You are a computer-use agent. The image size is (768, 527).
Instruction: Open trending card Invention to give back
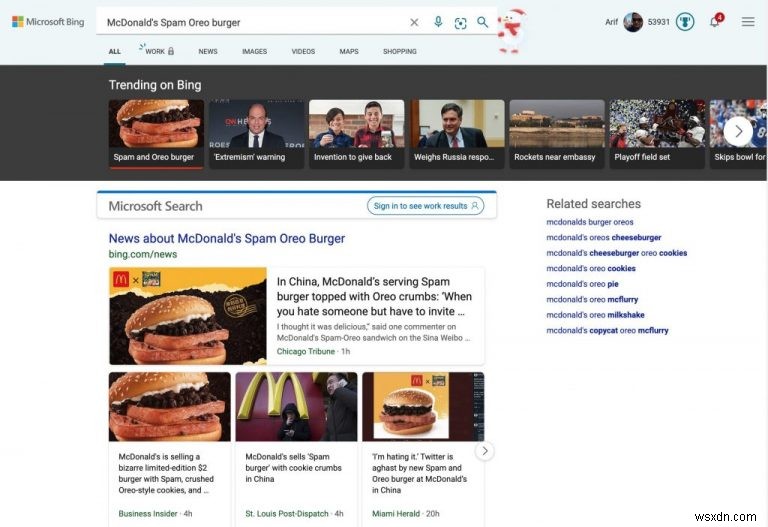click(x=357, y=134)
